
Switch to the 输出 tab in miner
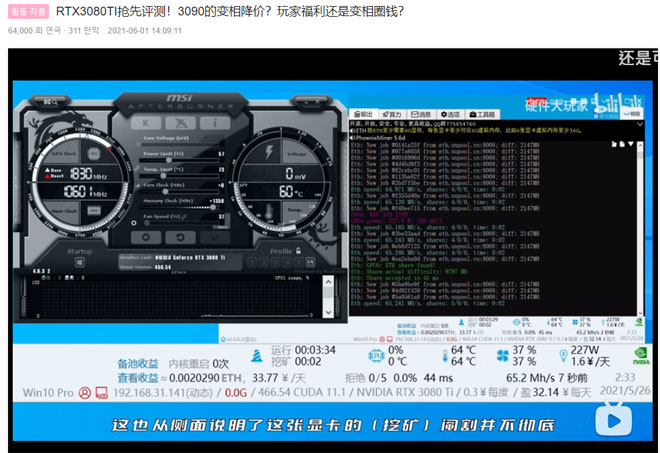[x=364, y=114]
